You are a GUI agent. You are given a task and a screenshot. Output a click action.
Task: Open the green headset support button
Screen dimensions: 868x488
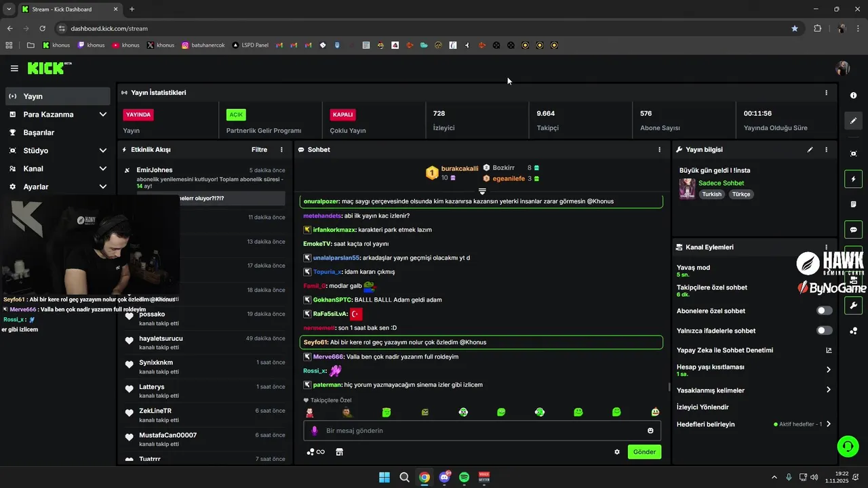point(848,446)
